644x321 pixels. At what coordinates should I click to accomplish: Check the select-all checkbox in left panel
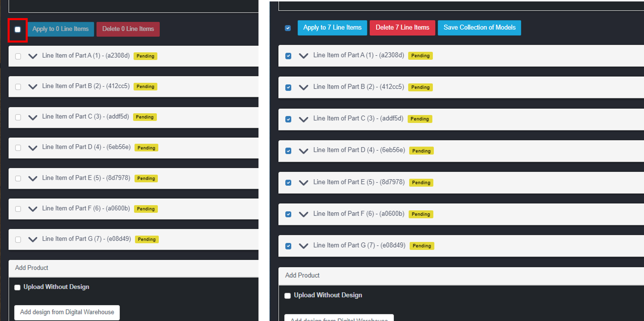(18, 29)
